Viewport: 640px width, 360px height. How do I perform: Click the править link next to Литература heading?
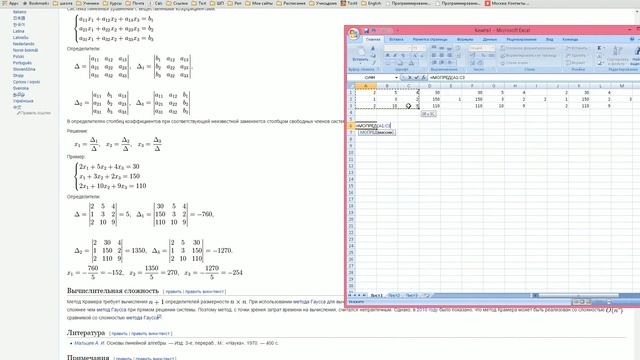pyautogui.click(x=120, y=333)
